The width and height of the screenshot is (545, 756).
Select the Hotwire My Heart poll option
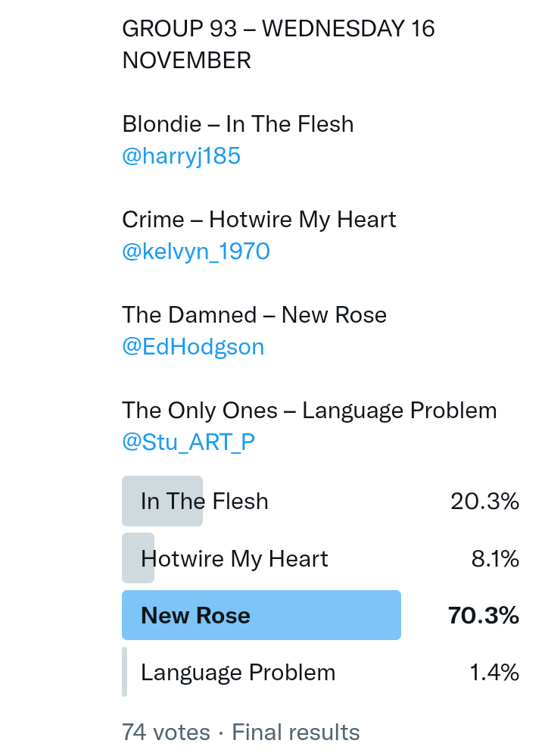click(x=234, y=559)
